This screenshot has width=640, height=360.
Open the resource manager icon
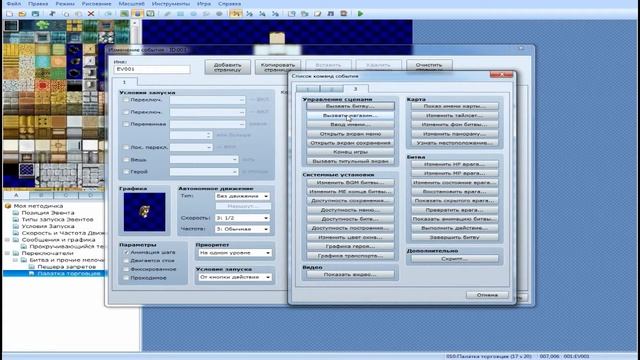point(304,13)
